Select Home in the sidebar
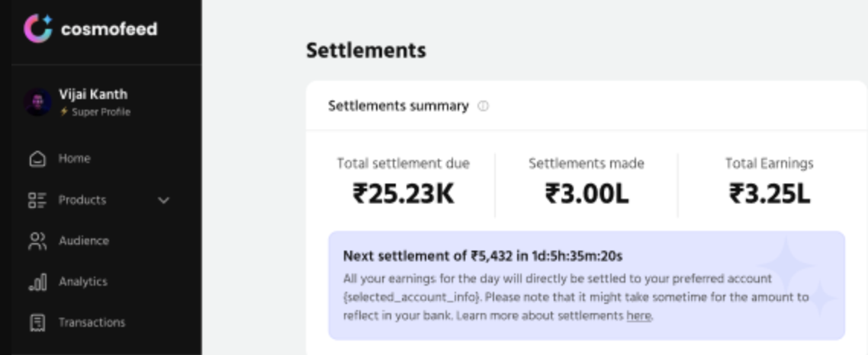 (x=75, y=158)
